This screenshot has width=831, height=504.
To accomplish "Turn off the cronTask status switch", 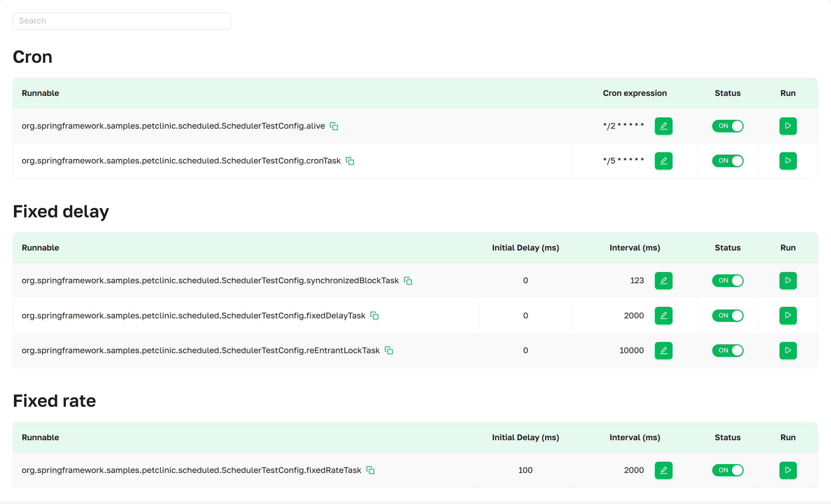I will point(728,161).
